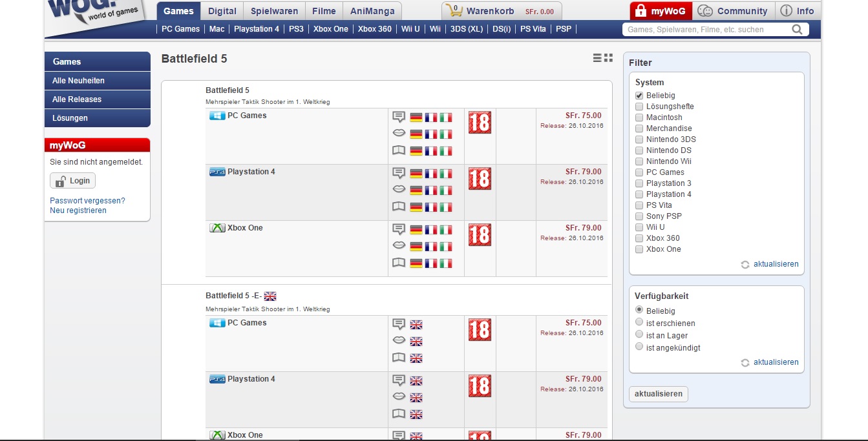Viewport: 868px width, 441px height.
Task: Click the Login button
Action: pyautogui.click(x=73, y=181)
